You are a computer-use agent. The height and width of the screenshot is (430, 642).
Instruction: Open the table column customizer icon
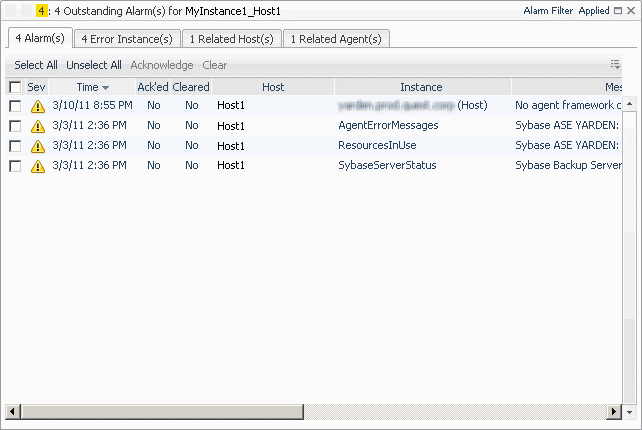click(x=615, y=64)
